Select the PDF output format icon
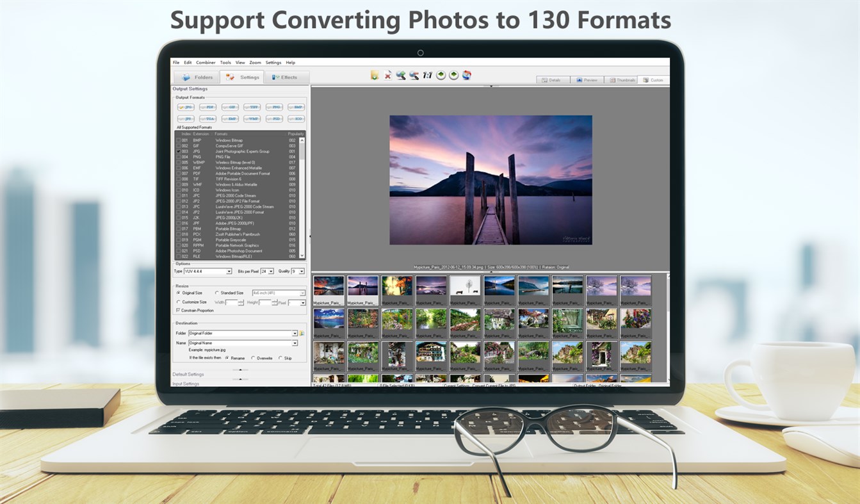The image size is (860, 504). click(x=209, y=107)
